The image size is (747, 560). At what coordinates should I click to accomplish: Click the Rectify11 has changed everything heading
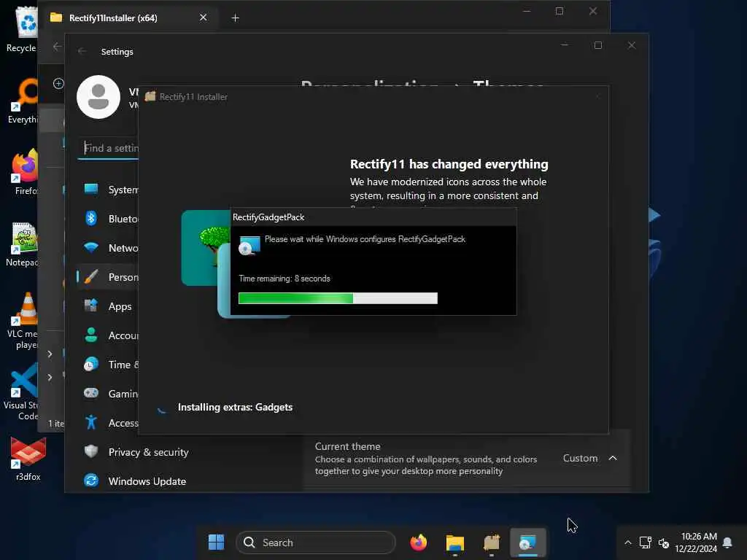(449, 164)
